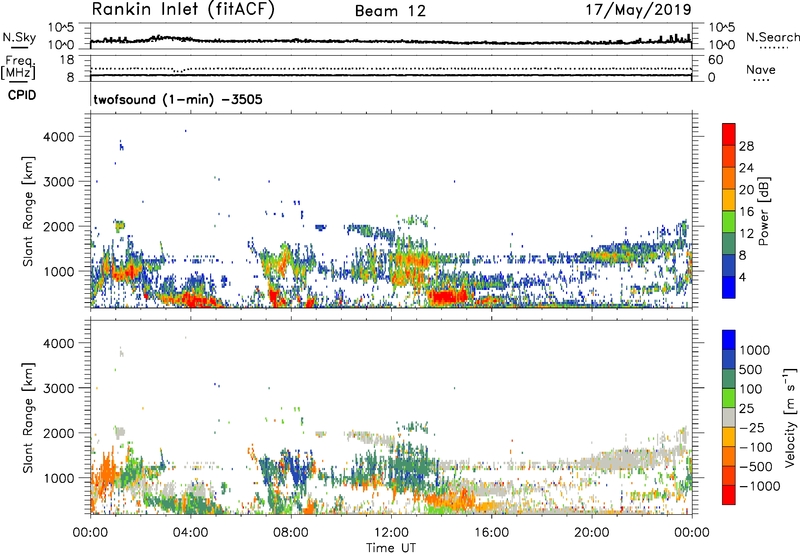This screenshot has width=800, height=554.
Task: Click the 'Beam 12' label
Action: click(x=390, y=11)
